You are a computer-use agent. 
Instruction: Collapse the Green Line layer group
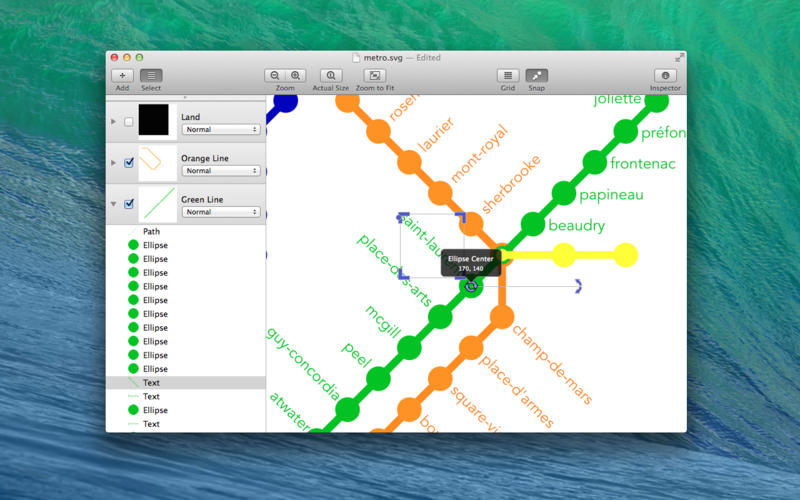pyautogui.click(x=113, y=204)
